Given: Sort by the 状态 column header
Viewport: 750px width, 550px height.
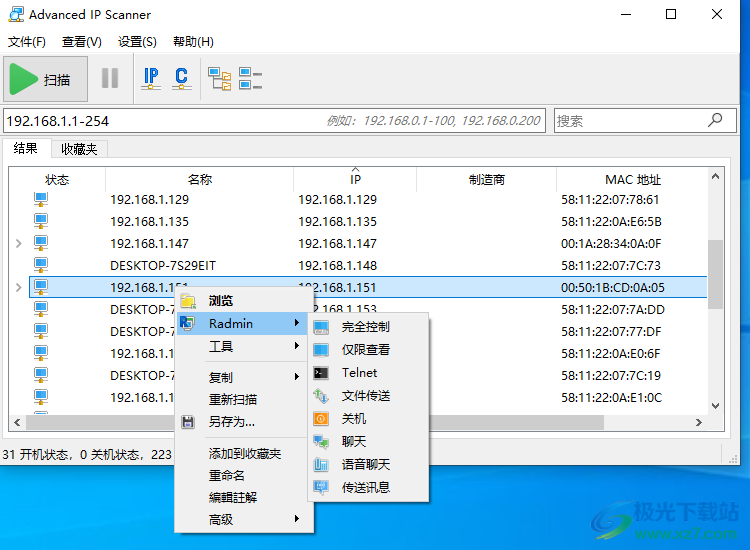Looking at the screenshot, I should [57, 179].
